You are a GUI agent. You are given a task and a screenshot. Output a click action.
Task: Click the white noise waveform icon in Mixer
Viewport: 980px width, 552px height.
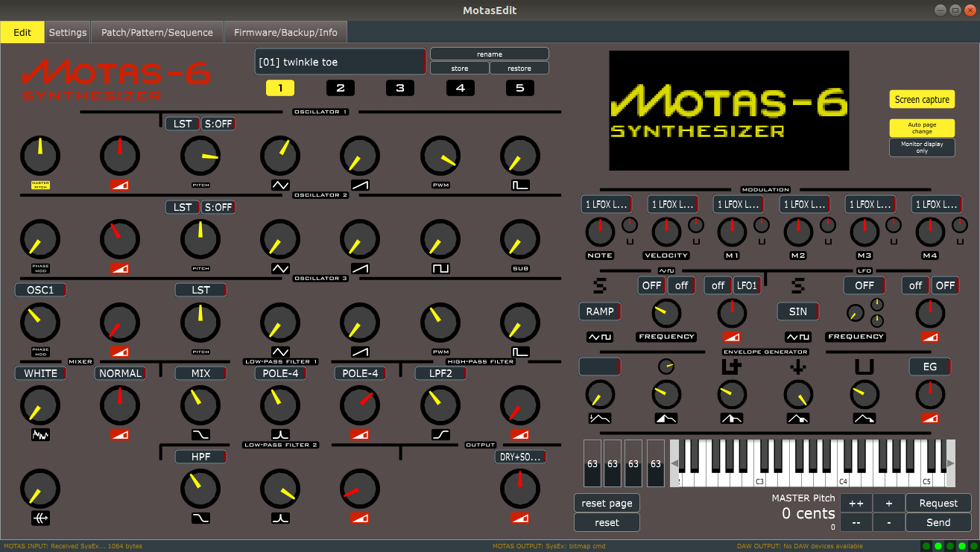point(40,434)
